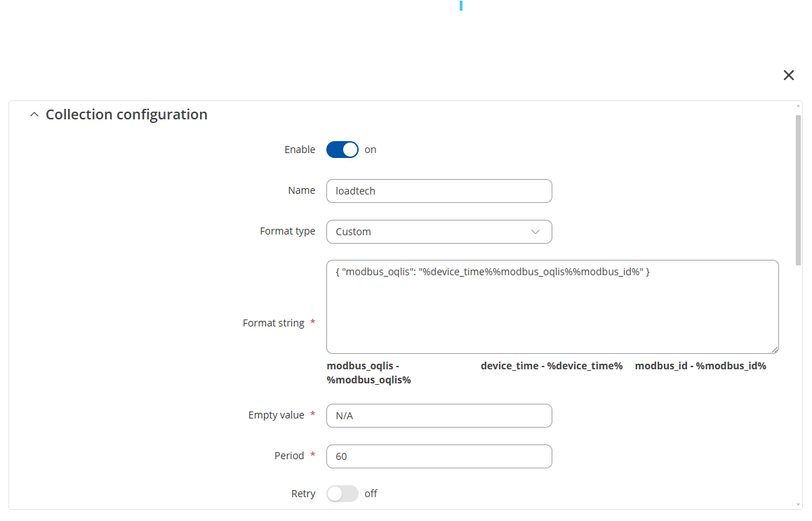
Task: Click the scrollbar up arrow
Action: (798, 106)
